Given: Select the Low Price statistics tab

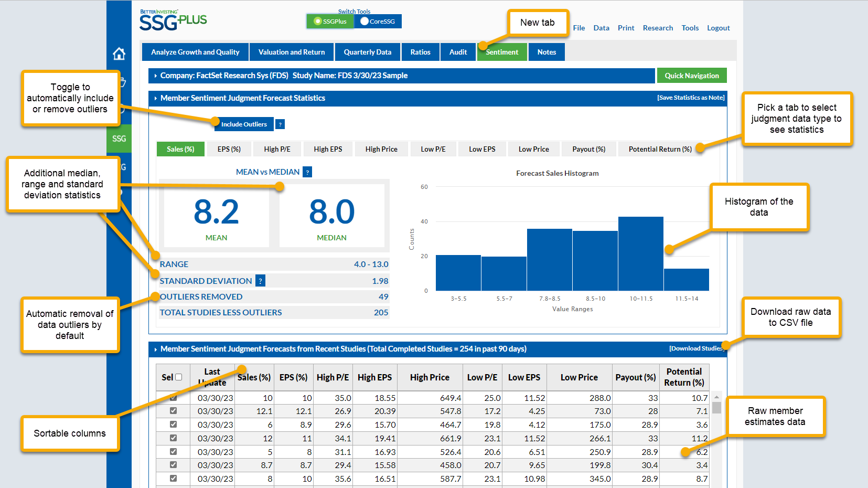Looking at the screenshot, I should click(x=534, y=149).
